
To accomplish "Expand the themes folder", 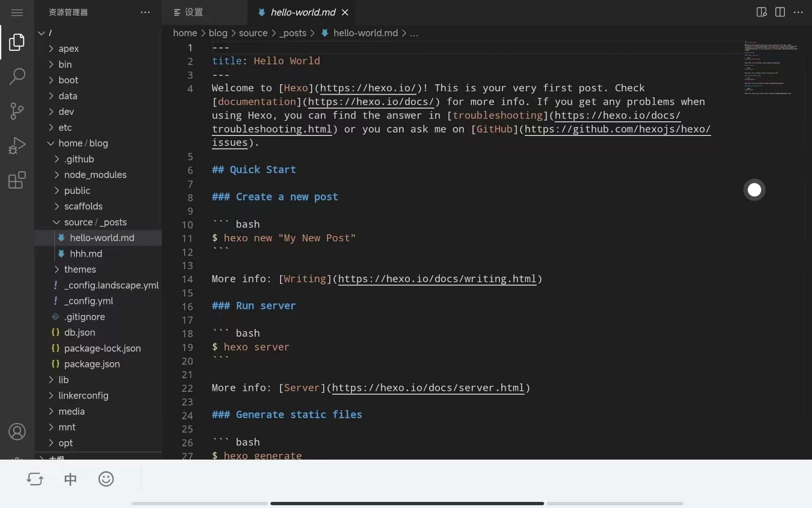I will [80, 270].
